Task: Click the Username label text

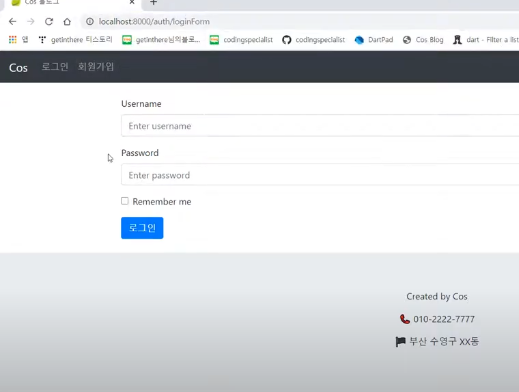Action: (x=141, y=104)
